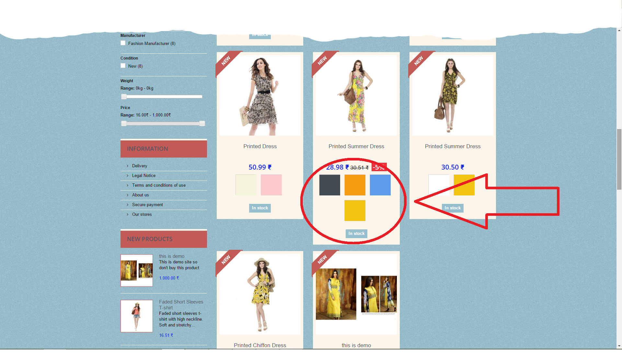Click Faded Short Sleeves T-shirt thumbnail
Screen dimensions: 622x364
click(x=137, y=316)
